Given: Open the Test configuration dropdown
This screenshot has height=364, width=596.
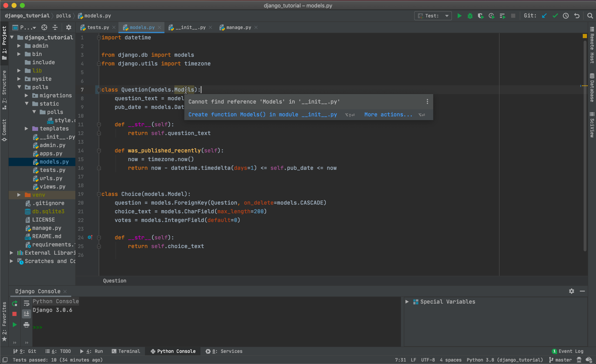Looking at the screenshot, I should click(x=447, y=16).
